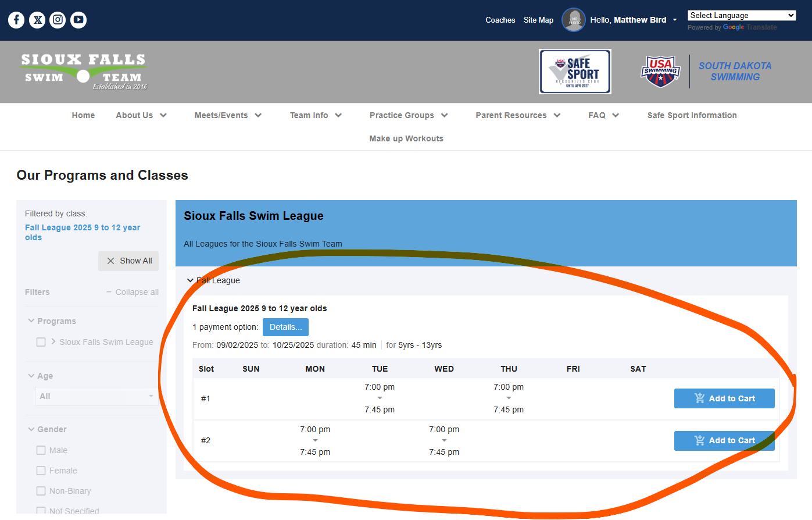Open the Age filter All dropdown

click(96, 396)
